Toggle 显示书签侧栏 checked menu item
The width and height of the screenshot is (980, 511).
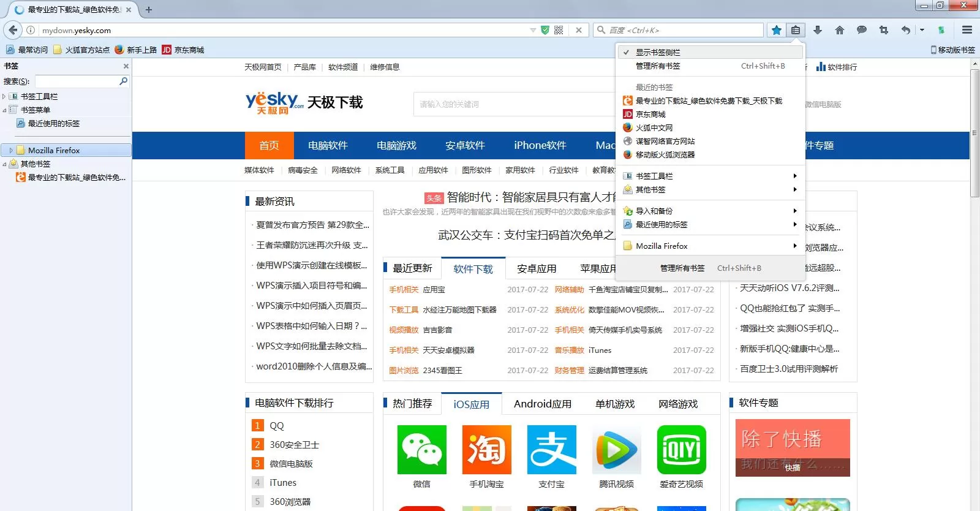click(x=710, y=53)
